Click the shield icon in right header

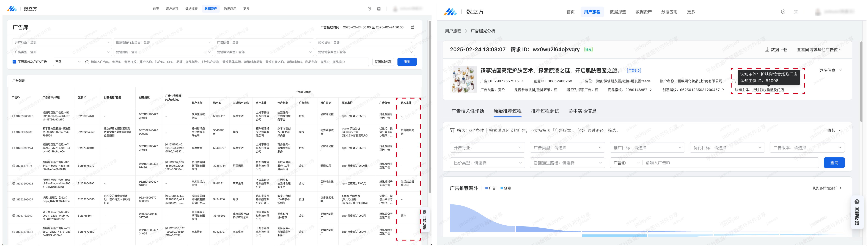pos(783,12)
